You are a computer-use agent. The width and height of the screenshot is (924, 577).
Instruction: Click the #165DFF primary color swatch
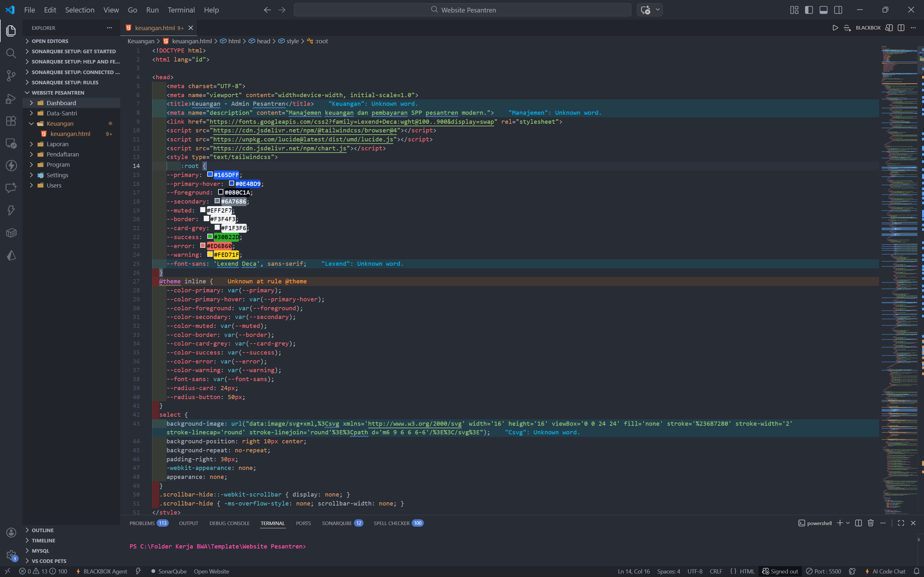point(210,174)
